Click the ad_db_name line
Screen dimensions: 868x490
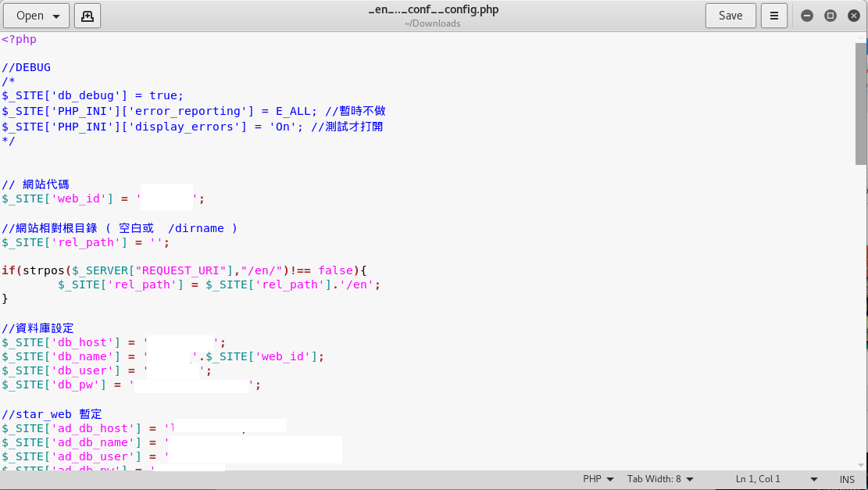(x=172, y=442)
